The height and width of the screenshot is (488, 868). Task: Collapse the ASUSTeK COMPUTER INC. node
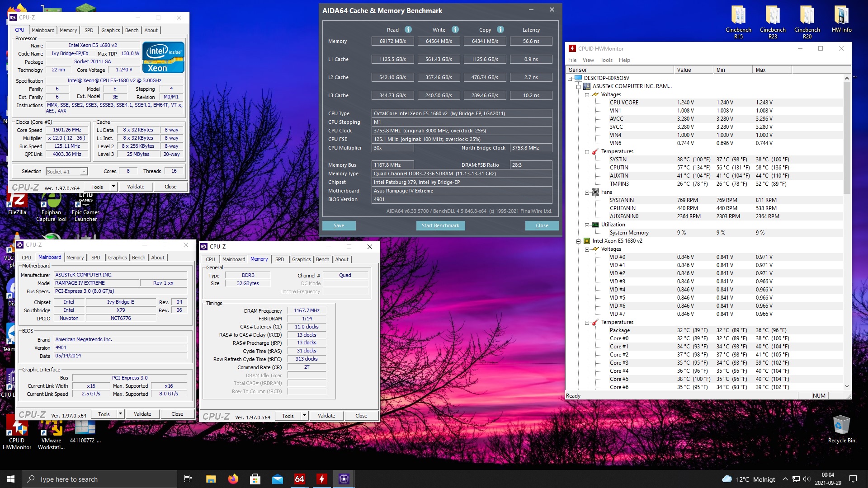(x=578, y=86)
